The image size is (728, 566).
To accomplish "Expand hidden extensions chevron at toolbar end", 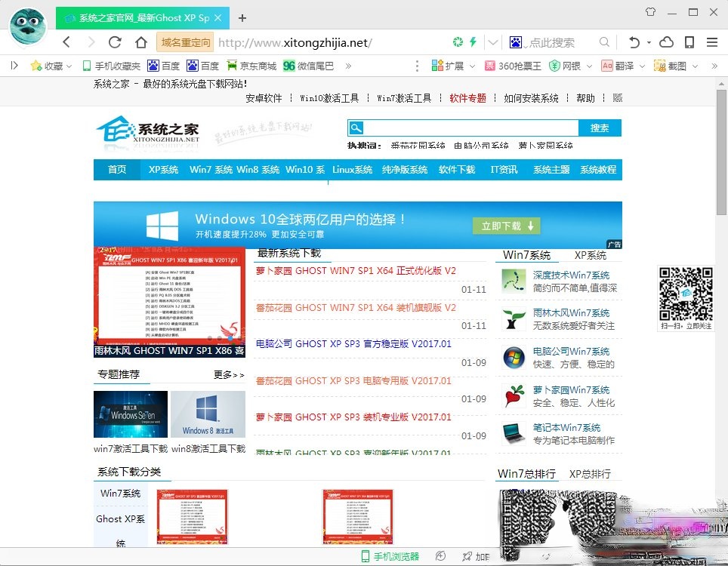I will pyautogui.click(x=714, y=66).
